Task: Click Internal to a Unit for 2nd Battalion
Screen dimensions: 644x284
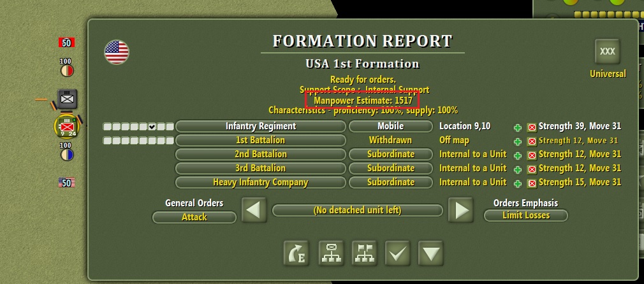Action: pyautogui.click(x=472, y=154)
